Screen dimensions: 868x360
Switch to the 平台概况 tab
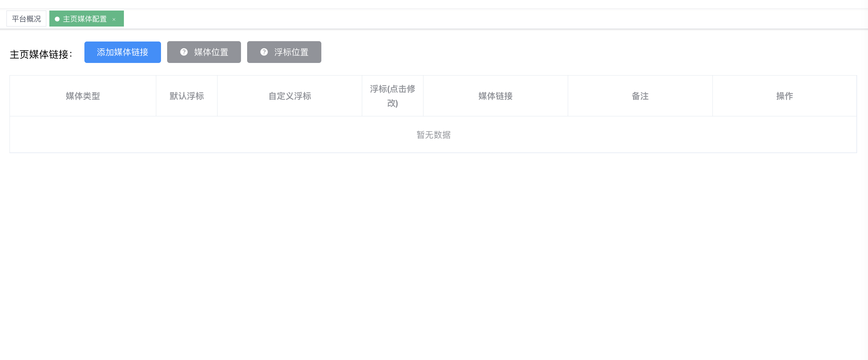tap(26, 19)
